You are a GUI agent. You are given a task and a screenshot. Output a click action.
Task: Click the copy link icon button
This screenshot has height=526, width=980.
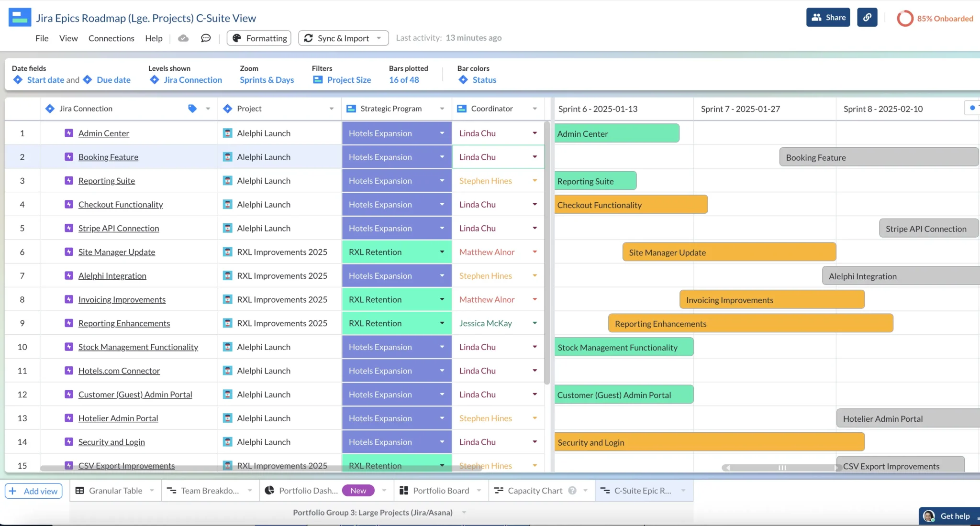pyautogui.click(x=867, y=17)
